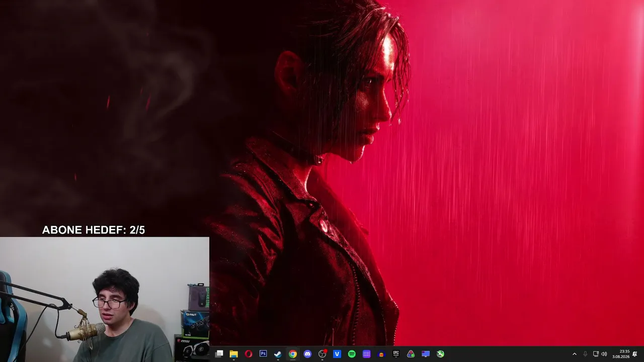Show hidden system tray icons
644x362 pixels.
click(x=575, y=354)
